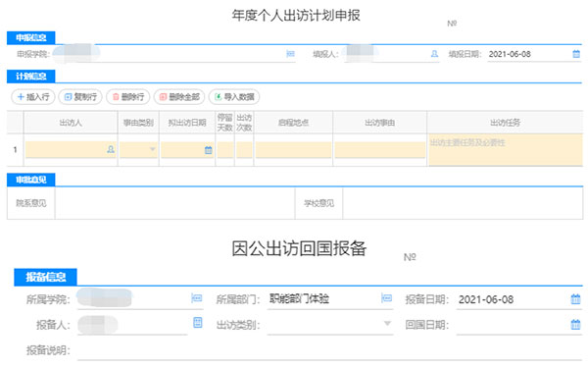
Task: Click the 导入数据 button
Action: tap(234, 97)
